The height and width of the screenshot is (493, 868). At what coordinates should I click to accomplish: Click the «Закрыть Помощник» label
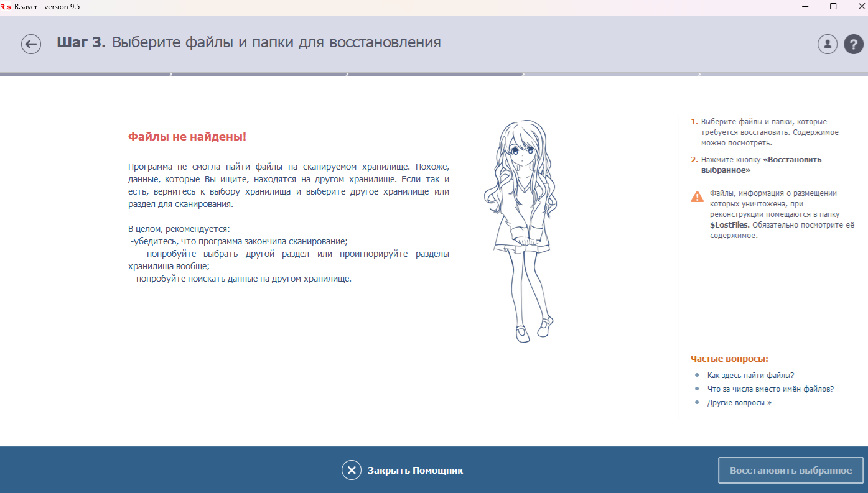[415, 471]
